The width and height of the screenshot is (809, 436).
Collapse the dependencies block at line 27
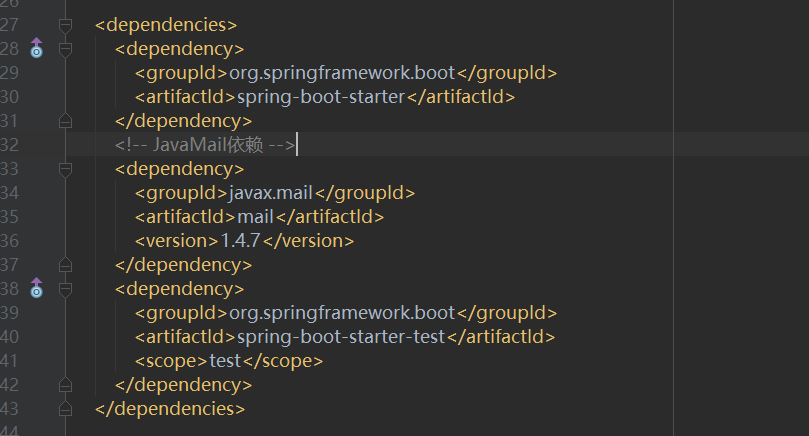[x=65, y=25]
